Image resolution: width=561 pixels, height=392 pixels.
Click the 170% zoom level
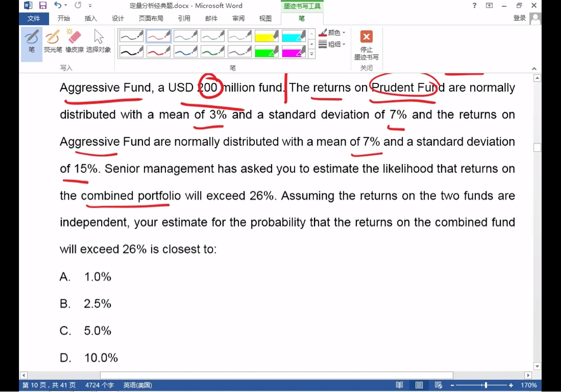coord(529,385)
